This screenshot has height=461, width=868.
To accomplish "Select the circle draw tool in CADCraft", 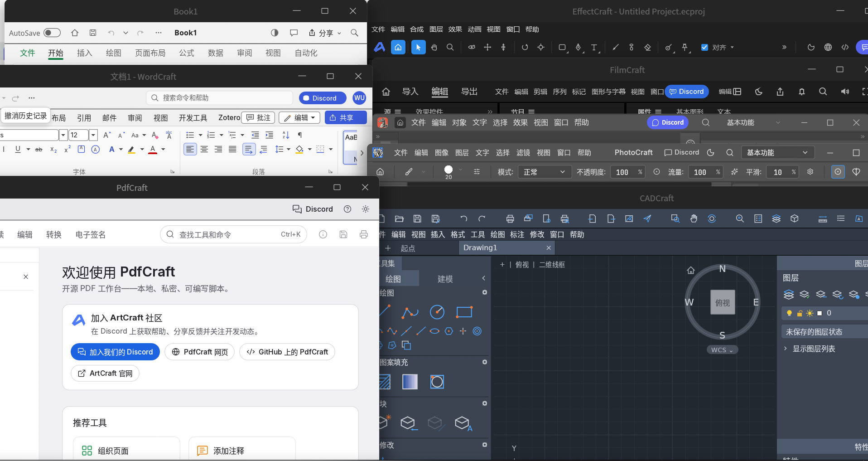I will click(437, 312).
